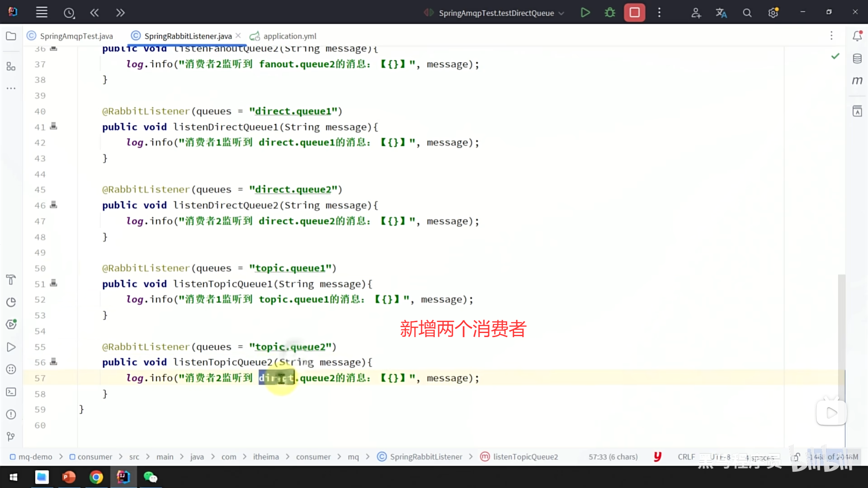The image size is (868, 488).
Task: Switch to the application.yml tab
Action: [289, 36]
